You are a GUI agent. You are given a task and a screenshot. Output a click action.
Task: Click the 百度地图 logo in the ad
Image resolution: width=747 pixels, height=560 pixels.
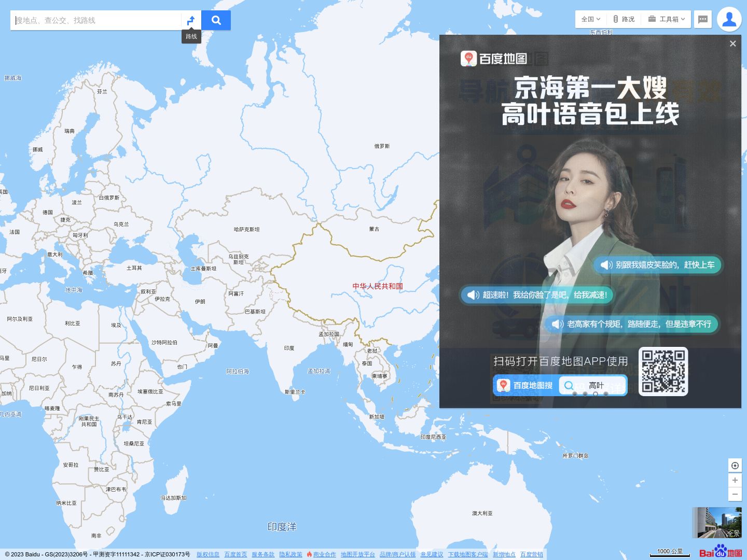click(x=494, y=59)
